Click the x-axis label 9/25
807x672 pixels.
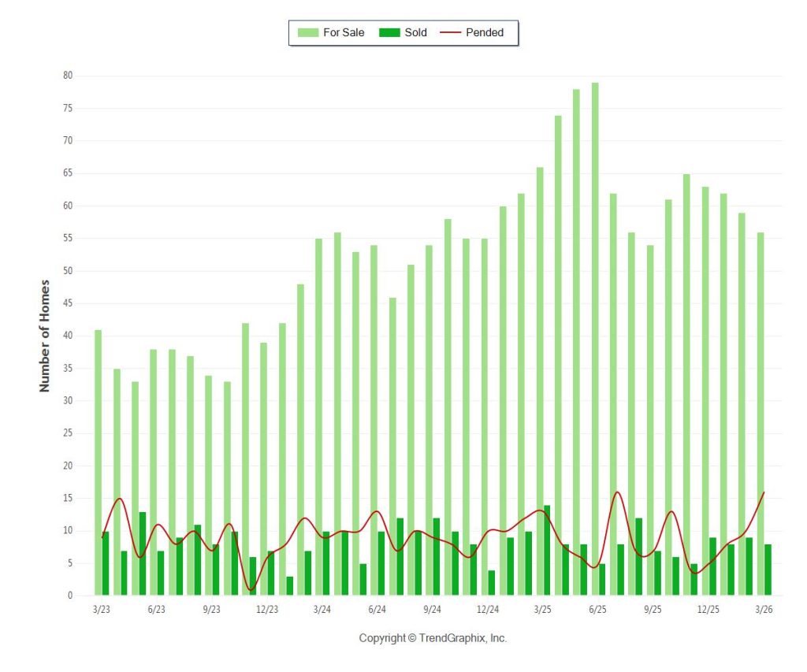pos(653,609)
